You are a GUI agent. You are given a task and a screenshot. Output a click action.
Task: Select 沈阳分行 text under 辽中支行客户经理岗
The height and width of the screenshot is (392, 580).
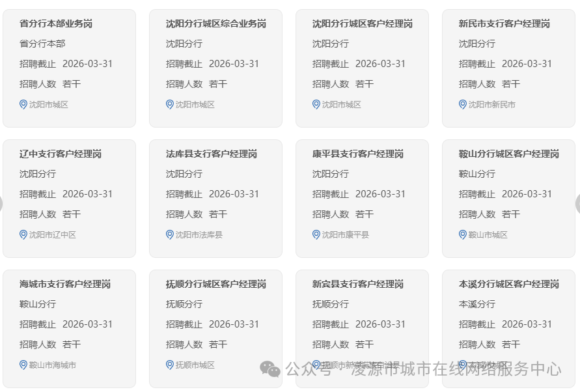click(x=38, y=174)
